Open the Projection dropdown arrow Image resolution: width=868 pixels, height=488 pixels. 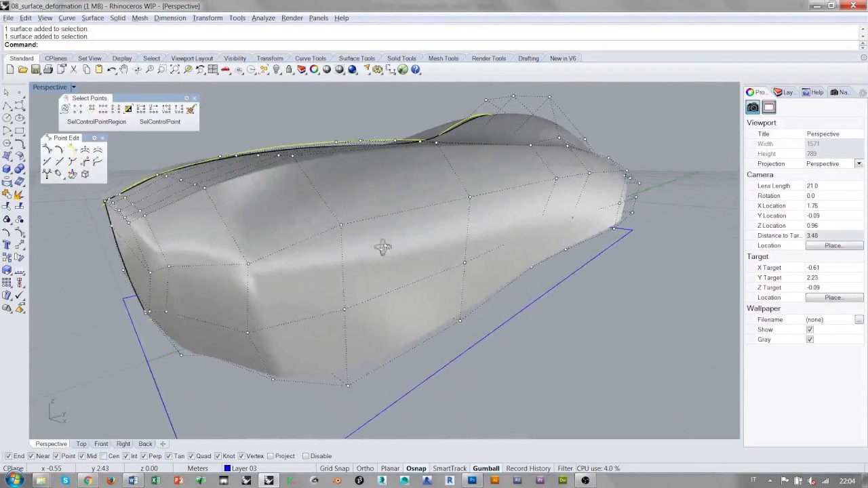point(859,164)
